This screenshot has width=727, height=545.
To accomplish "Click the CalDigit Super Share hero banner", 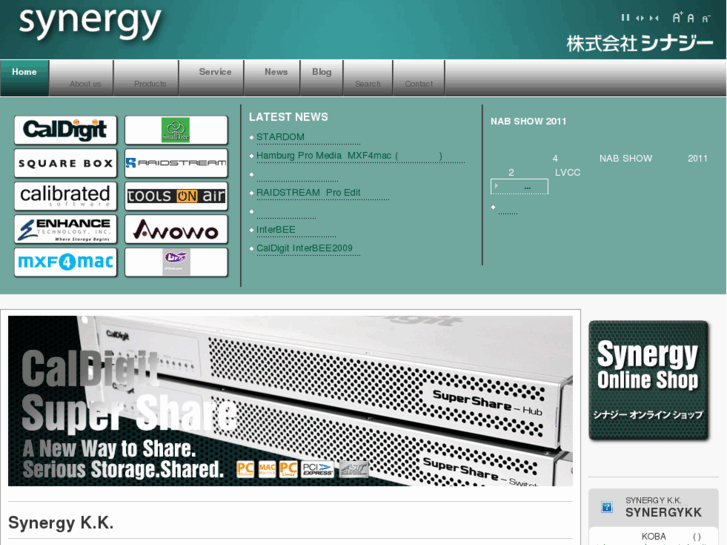I will pos(290,401).
